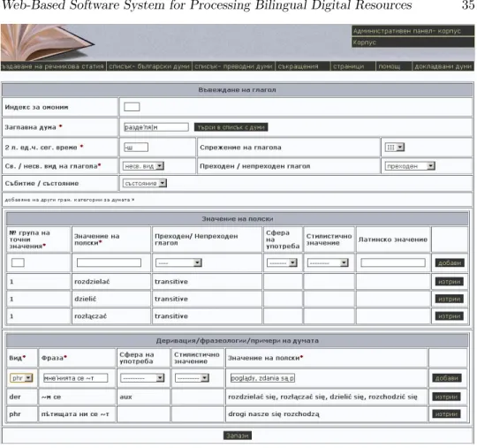The image size is (477, 448).
Task: Open the Вид phr dropdown
Action: (21, 378)
